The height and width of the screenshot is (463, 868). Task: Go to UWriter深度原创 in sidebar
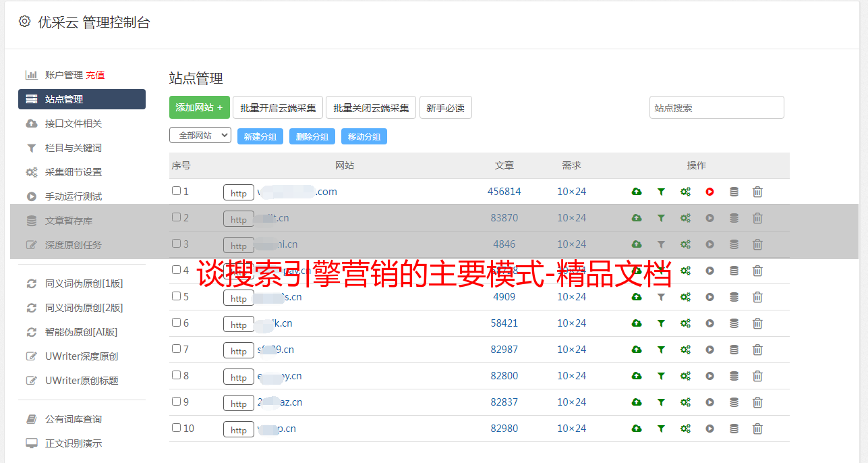[x=82, y=356]
